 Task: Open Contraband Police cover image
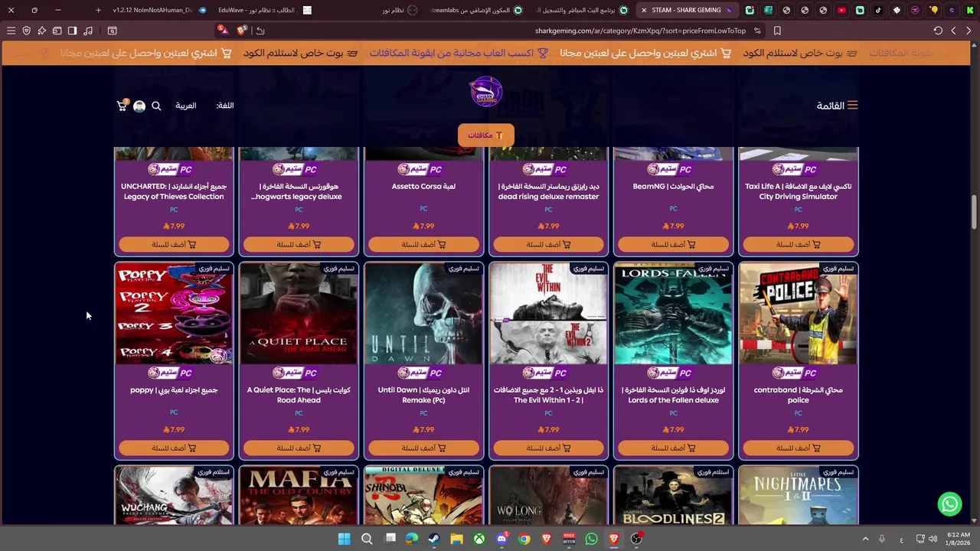[798, 314]
